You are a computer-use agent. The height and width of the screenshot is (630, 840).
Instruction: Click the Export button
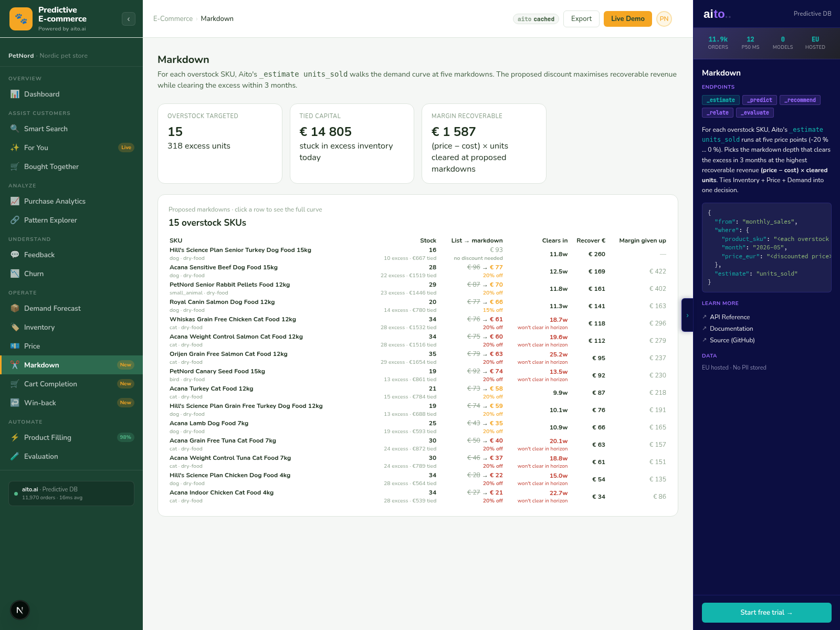coord(581,19)
